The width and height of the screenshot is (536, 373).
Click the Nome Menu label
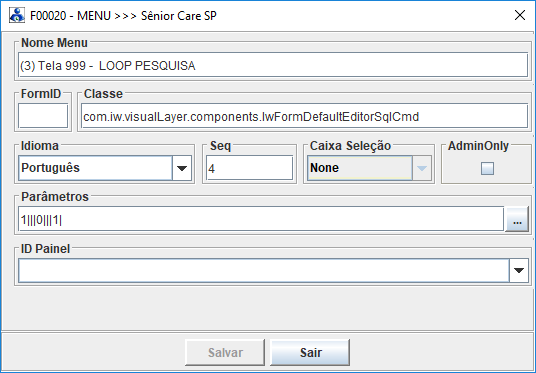click(54, 43)
